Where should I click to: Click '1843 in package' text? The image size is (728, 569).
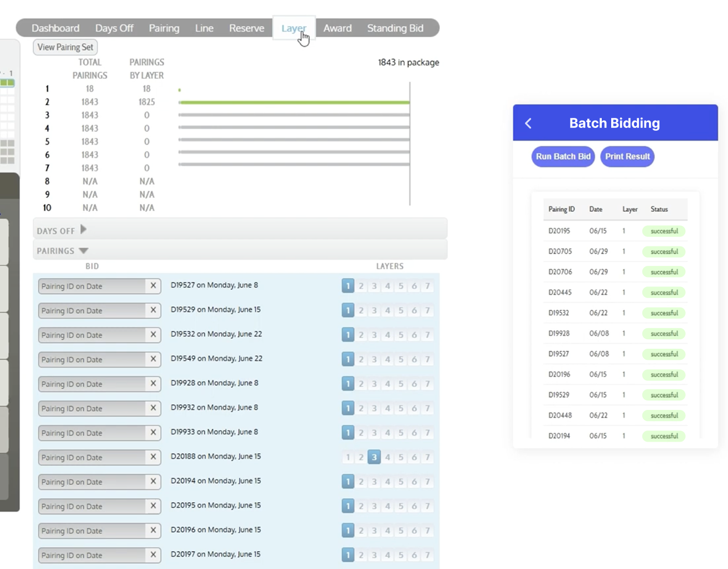click(408, 62)
